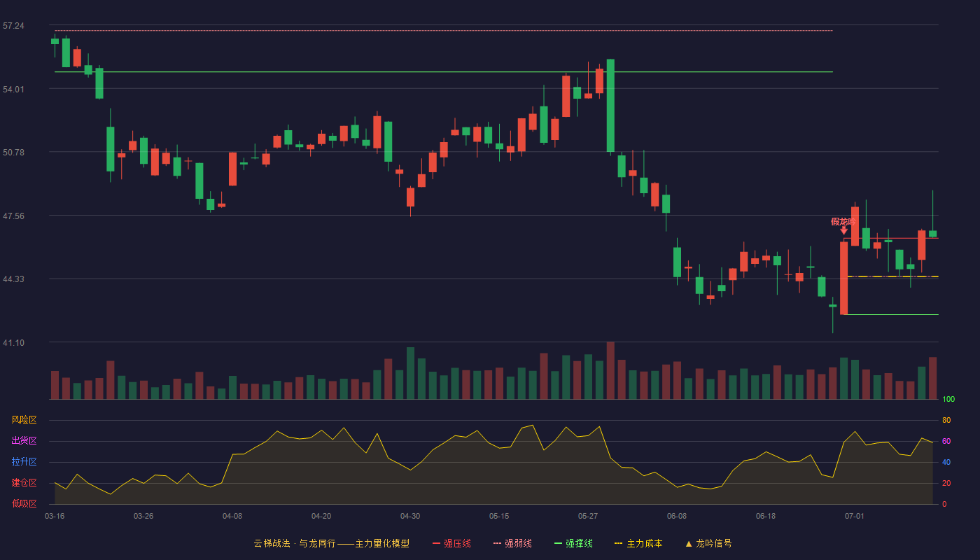Toggle the 强压线 legend item
980x560 pixels.
coord(451,543)
